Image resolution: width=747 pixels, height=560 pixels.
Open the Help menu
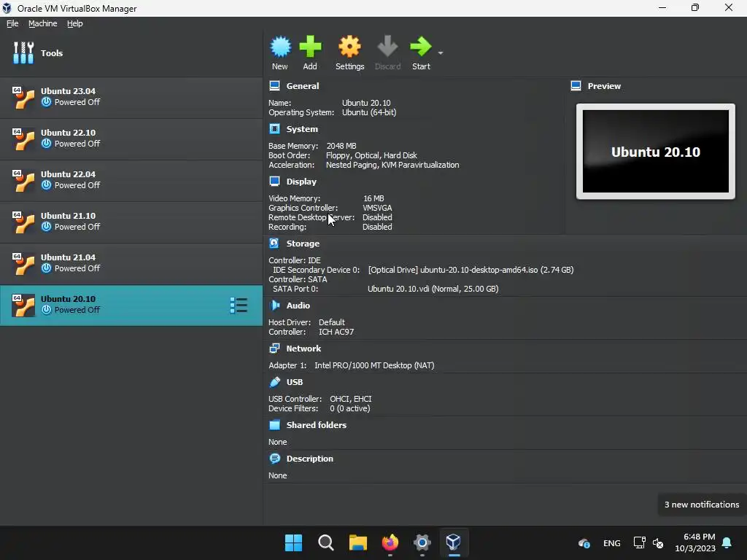(75, 23)
